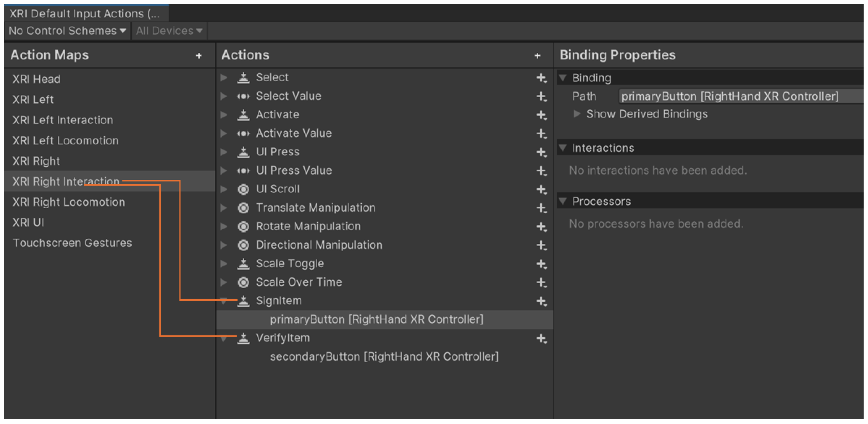Add binding to the SignItem action
Screen dimensions: 868x424
[541, 301]
